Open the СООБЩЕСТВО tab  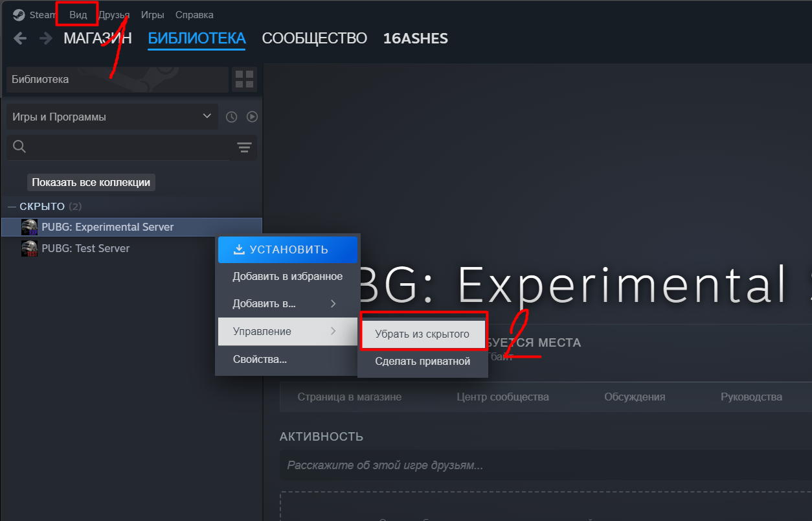pos(314,38)
